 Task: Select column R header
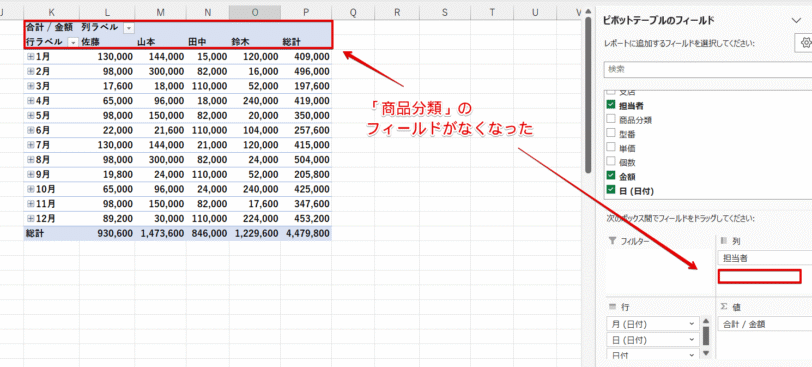click(397, 13)
